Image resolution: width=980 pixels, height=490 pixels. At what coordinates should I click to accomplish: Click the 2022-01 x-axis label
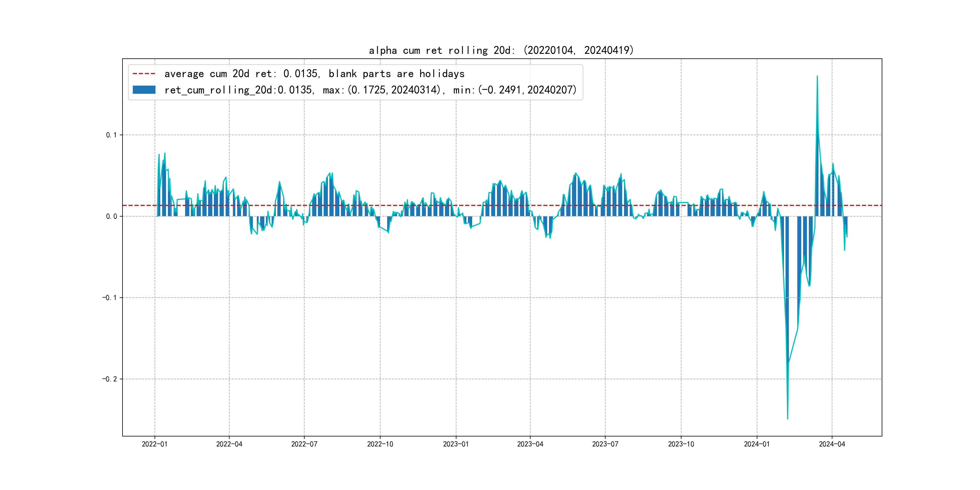[155, 444]
